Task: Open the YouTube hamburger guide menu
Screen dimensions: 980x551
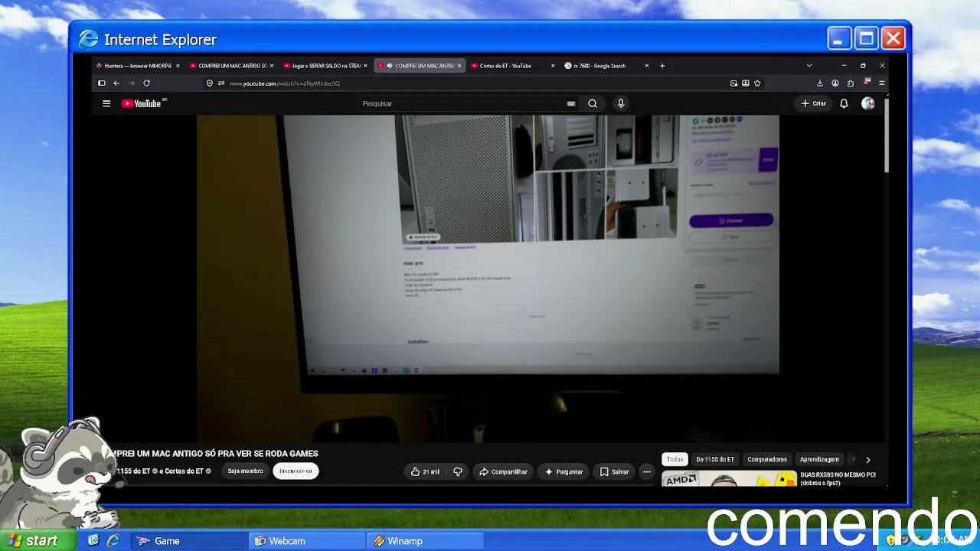Action: click(106, 103)
